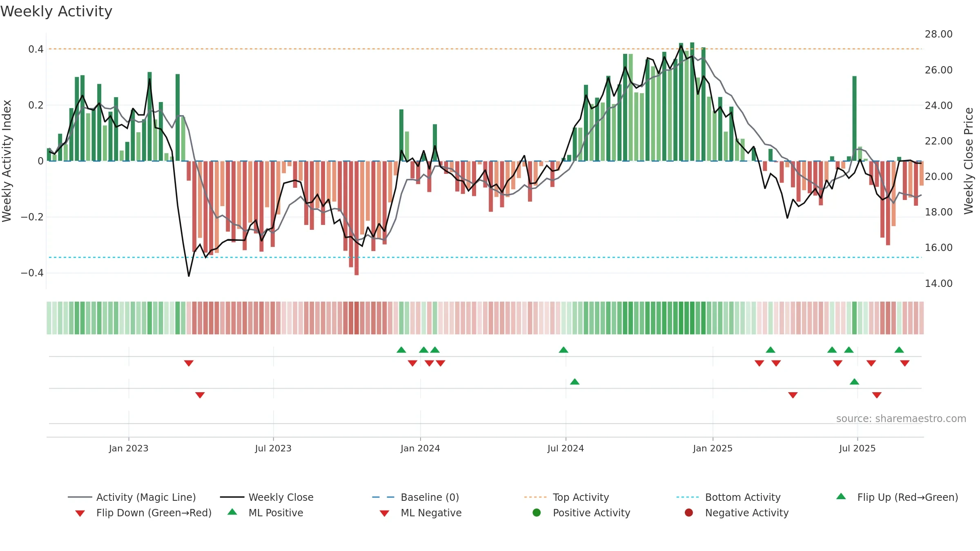
Task: Click the Positive Activity green circle icon
Action: (537, 513)
